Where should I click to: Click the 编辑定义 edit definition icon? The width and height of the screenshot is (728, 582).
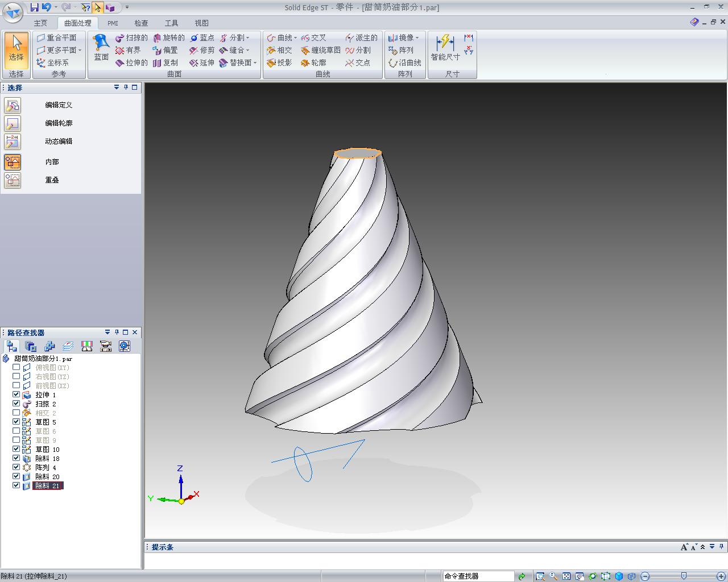13,105
